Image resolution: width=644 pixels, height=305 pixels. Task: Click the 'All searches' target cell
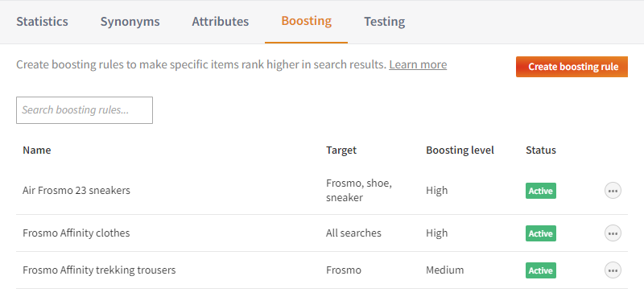[x=353, y=233]
